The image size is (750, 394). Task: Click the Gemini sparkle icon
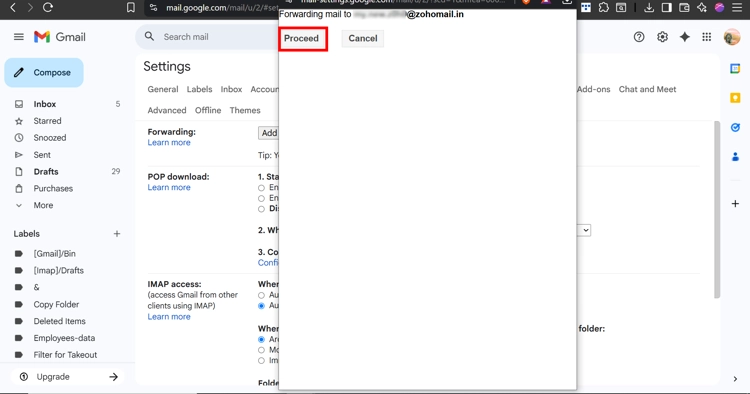pos(684,37)
